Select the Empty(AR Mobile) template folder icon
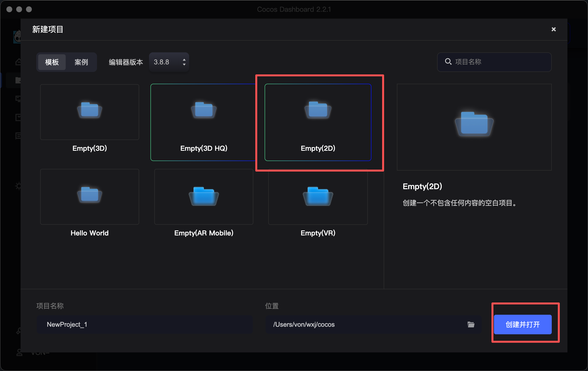The height and width of the screenshot is (371, 588). [x=204, y=196]
